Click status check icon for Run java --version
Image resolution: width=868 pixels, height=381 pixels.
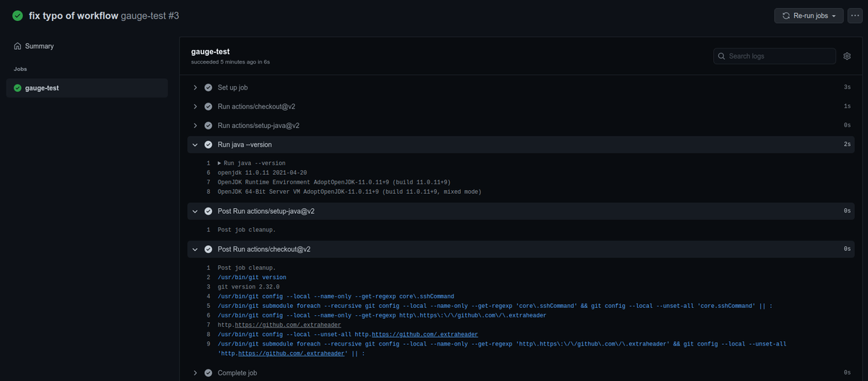[x=208, y=145]
